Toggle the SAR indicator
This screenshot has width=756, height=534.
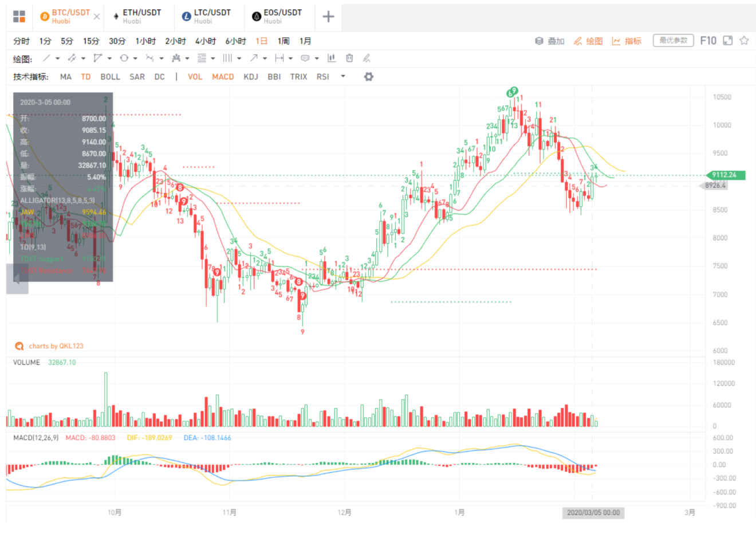(137, 76)
